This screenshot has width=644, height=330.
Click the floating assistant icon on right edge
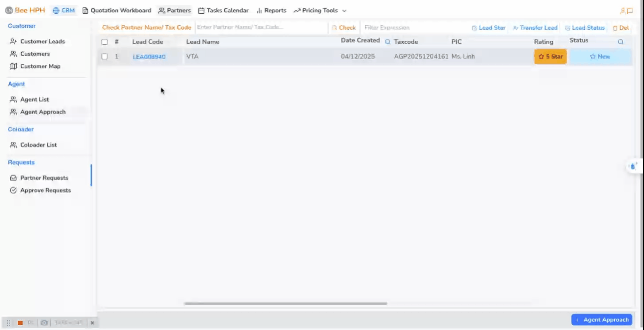[x=633, y=167]
